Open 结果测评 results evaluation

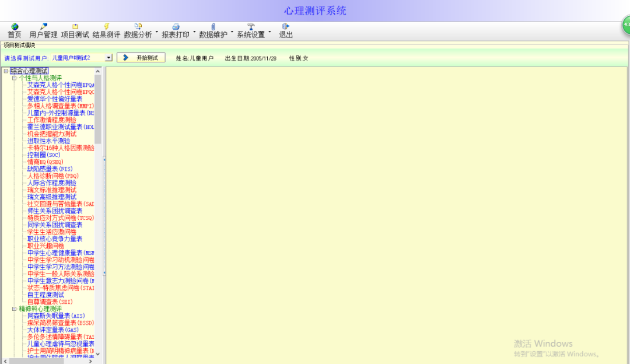(x=107, y=28)
